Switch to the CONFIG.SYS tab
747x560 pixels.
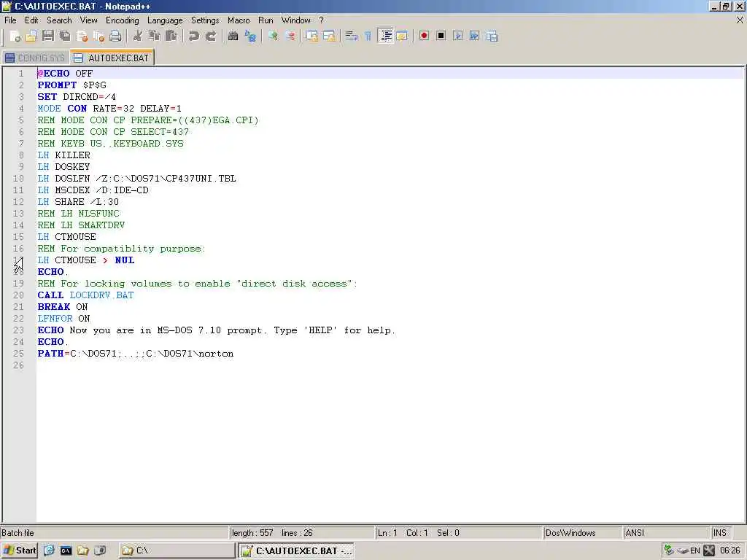(x=35, y=58)
